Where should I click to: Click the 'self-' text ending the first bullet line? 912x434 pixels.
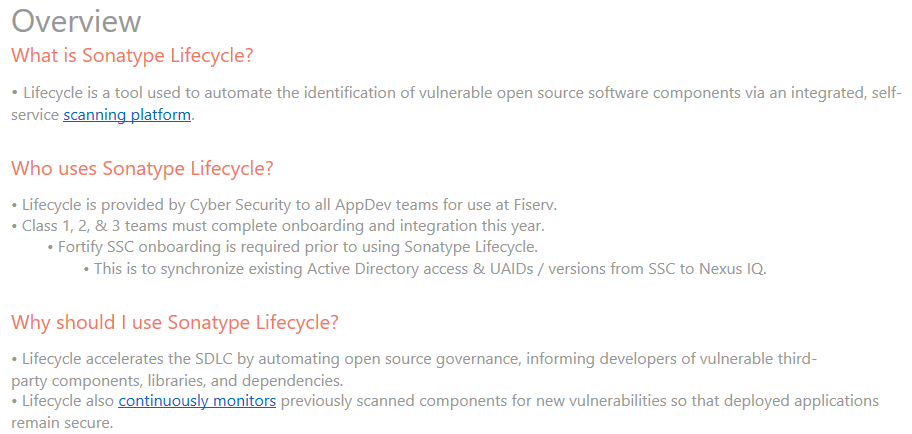(885, 93)
